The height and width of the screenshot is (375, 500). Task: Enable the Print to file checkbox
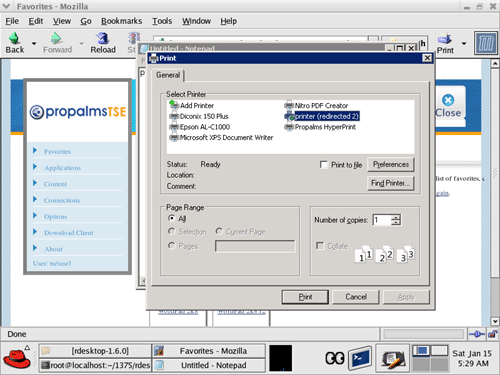pyautogui.click(x=323, y=165)
